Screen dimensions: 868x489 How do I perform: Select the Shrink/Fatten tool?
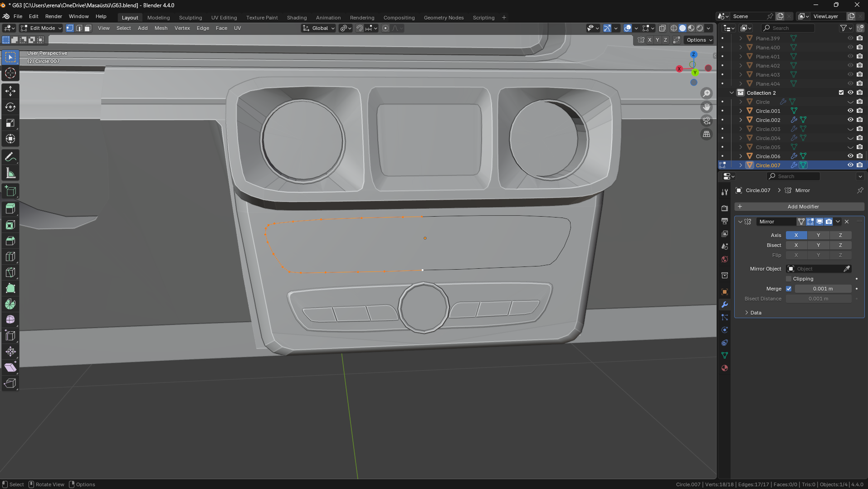pos(10,352)
